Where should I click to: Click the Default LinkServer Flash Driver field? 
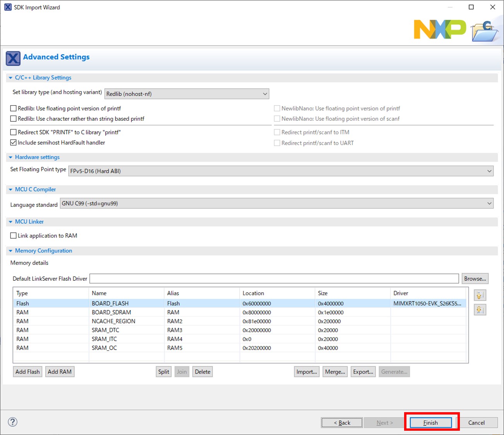point(274,278)
